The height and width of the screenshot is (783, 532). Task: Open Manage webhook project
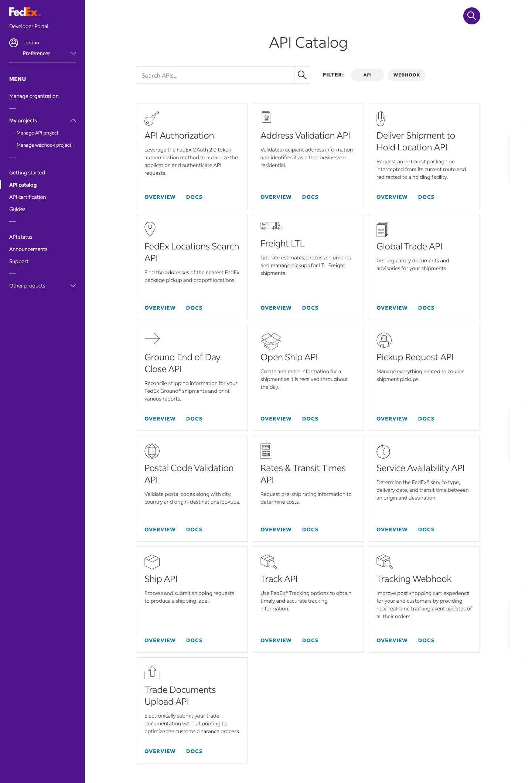point(44,145)
